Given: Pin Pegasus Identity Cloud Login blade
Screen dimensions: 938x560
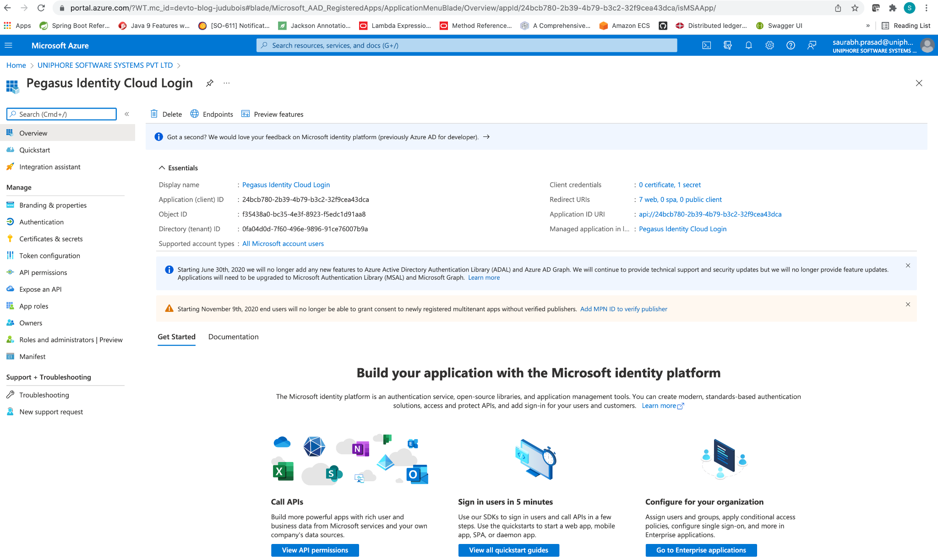Looking at the screenshot, I should pos(210,83).
